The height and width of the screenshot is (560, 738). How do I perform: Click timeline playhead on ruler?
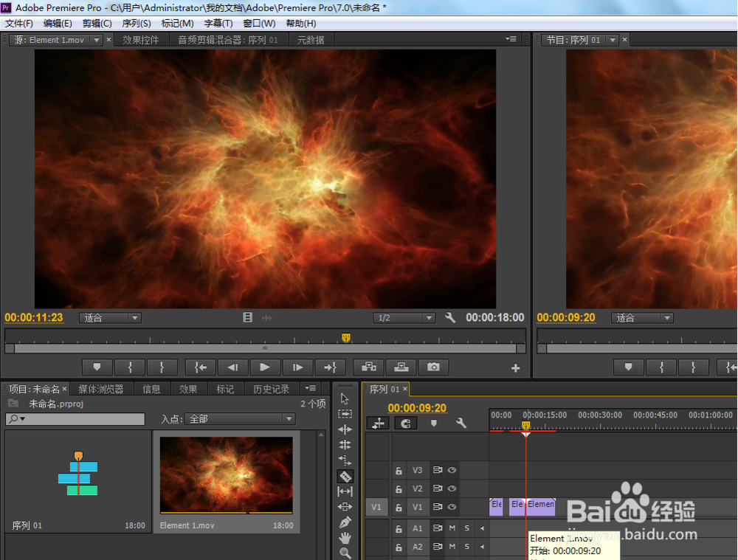coord(525,426)
